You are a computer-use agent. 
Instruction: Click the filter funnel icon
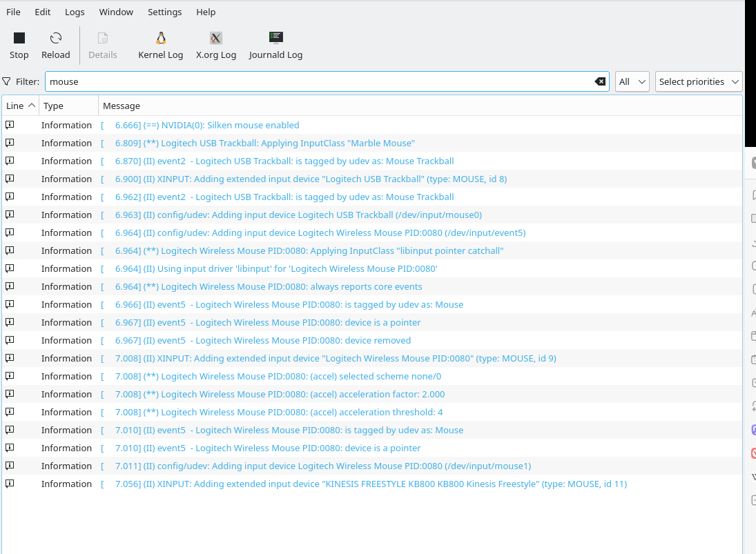pyautogui.click(x=6, y=81)
